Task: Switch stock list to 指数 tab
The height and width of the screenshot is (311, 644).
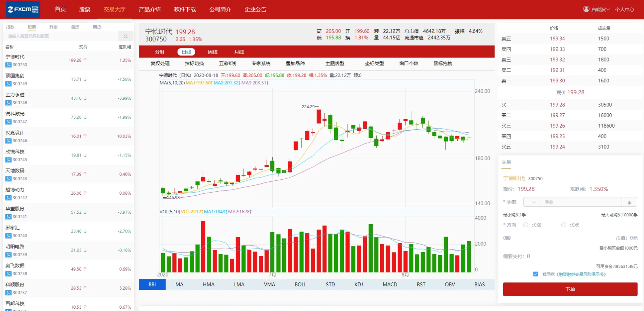Action: [10, 27]
